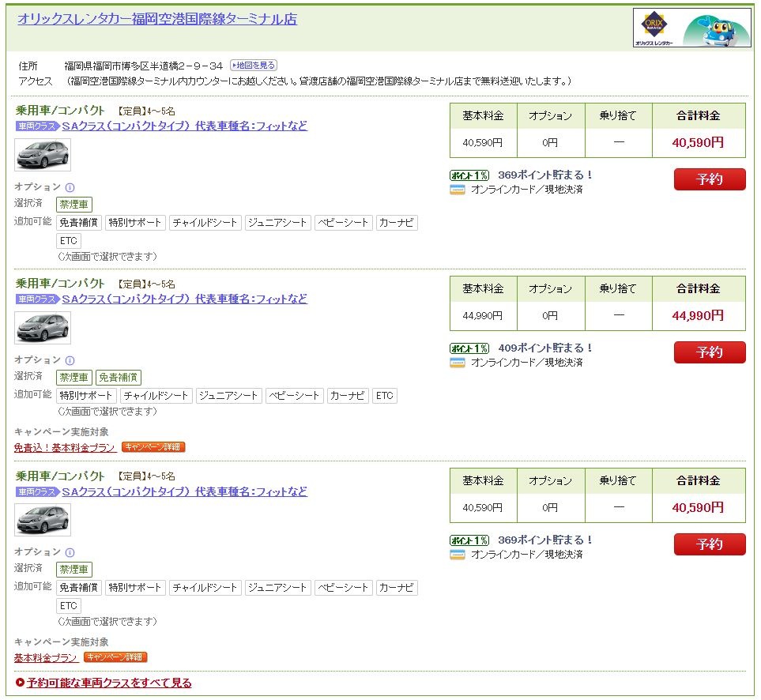Click 特別サポート option in 44,990円 listing
Screen dimensions: 761x700
(86, 396)
